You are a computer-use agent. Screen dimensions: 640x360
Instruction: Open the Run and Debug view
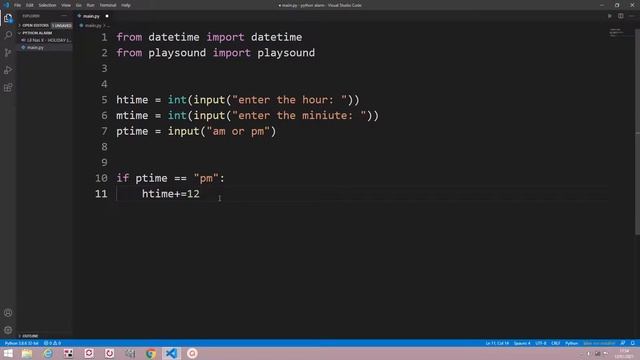pos(8,70)
